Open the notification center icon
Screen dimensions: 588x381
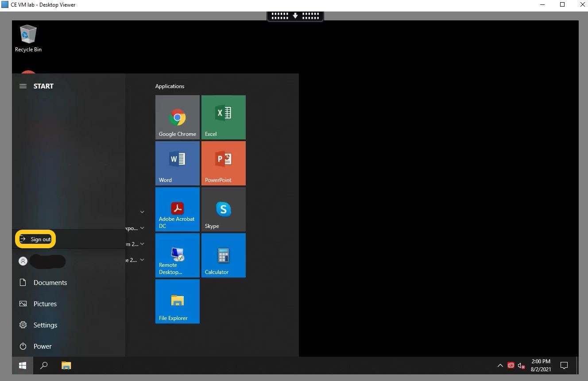(564, 366)
